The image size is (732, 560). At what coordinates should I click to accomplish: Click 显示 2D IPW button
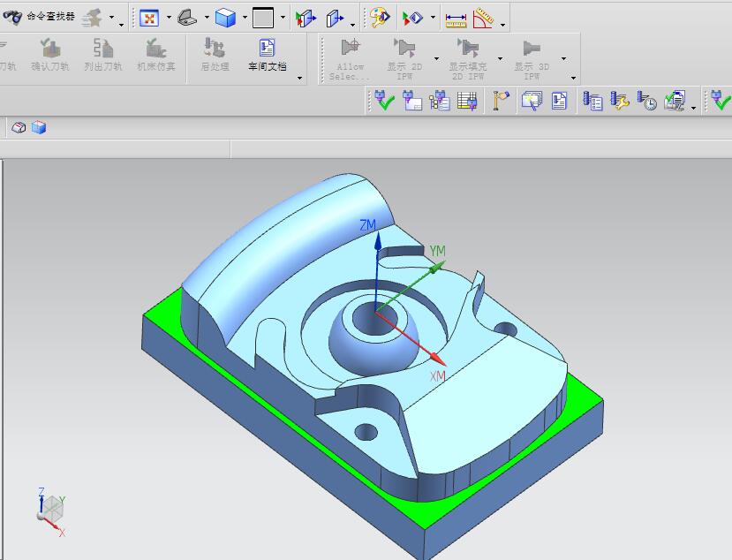point(404,59)
